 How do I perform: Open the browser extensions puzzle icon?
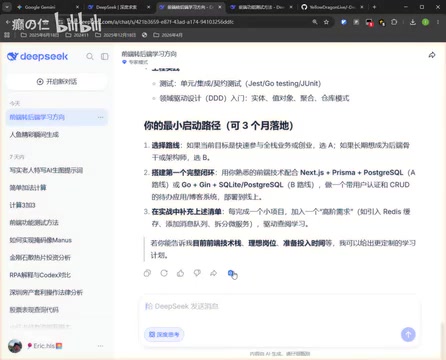(394, 22)
